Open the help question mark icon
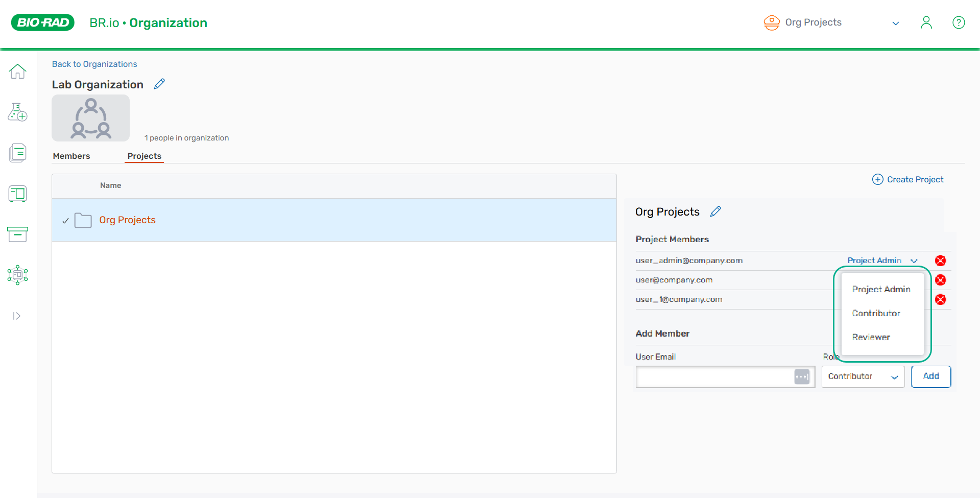980x498 pixels. pyautogui.click(x=959, y=22)
